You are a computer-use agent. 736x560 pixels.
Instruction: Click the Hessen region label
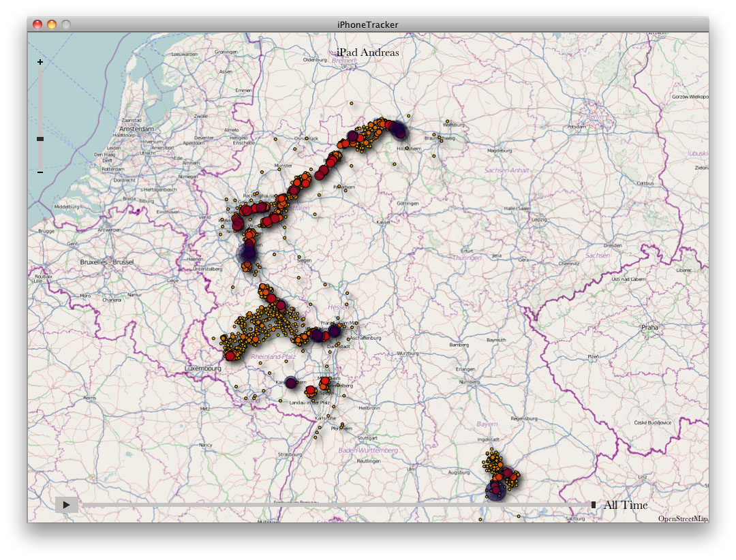(x=338, y=307)
